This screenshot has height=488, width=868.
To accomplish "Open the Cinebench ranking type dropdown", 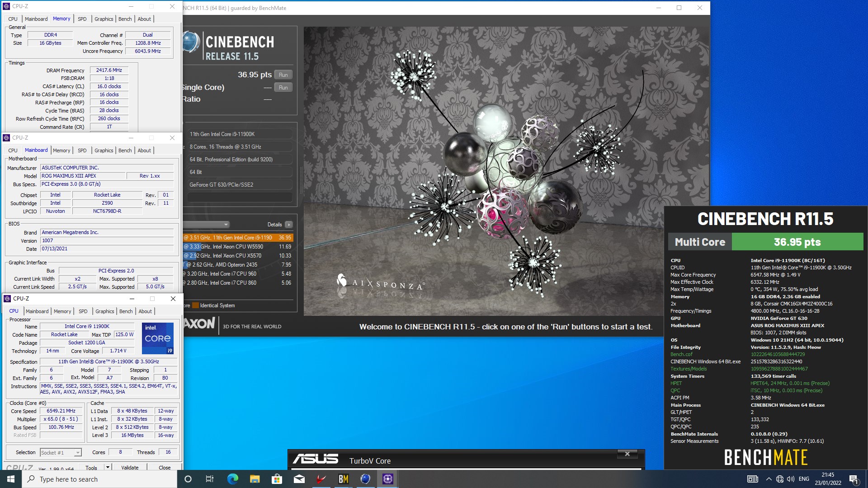I will (207, 225).
